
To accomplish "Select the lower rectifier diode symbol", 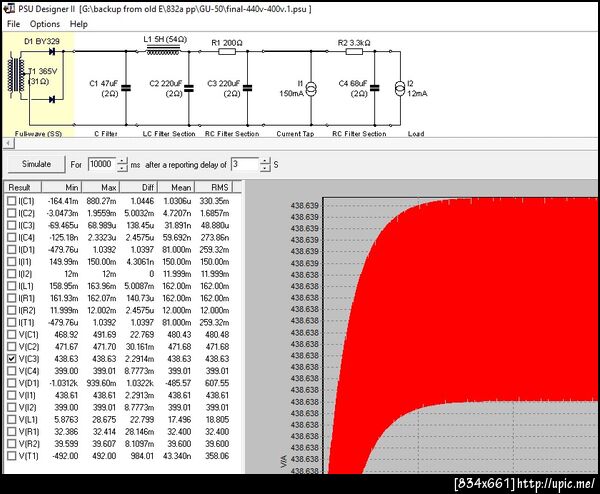I will pos(52,99).
